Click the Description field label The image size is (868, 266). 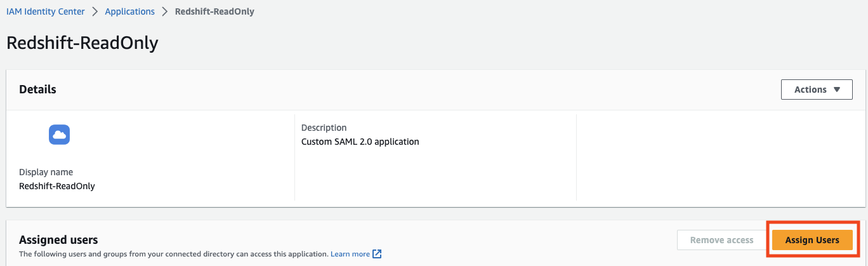coord(324,128)
